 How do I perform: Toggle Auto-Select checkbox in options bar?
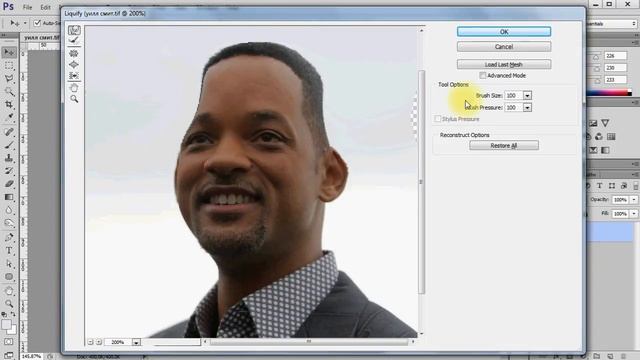(37, 23)
